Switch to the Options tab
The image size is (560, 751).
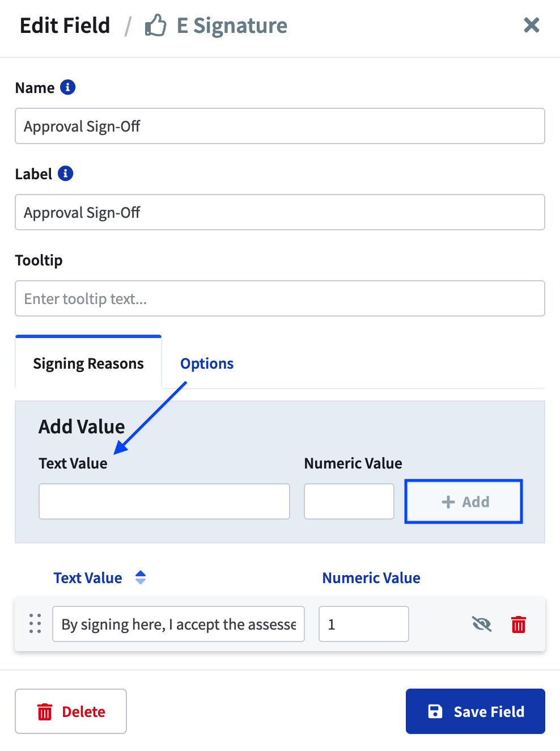[207, 364]
